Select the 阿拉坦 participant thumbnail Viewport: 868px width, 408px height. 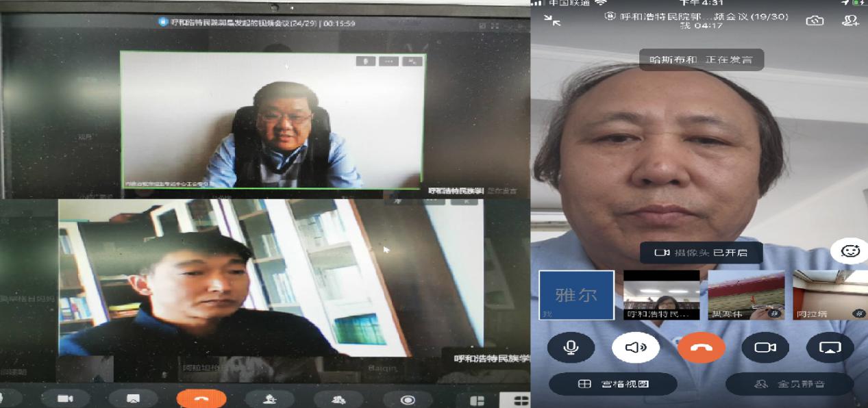pos(830,295)
